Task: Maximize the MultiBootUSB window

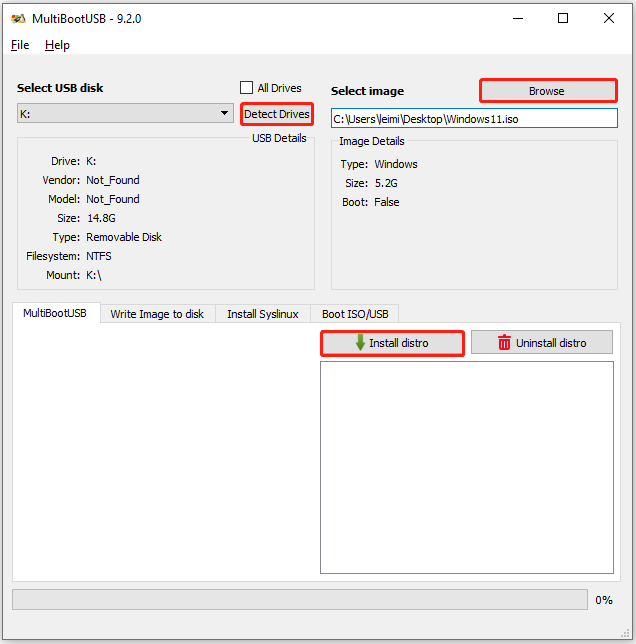Action: [563, 18]
